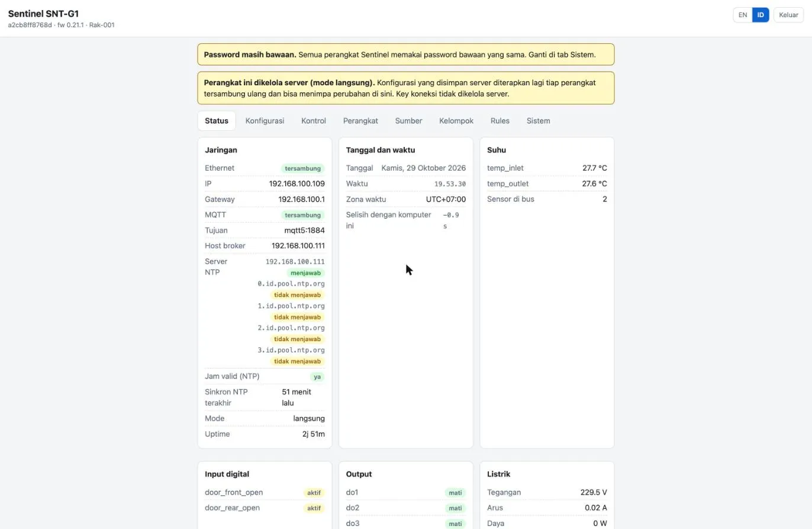
Task: Click the 2.id.pool.ntp.org server entry
Action: coord(291,328)
